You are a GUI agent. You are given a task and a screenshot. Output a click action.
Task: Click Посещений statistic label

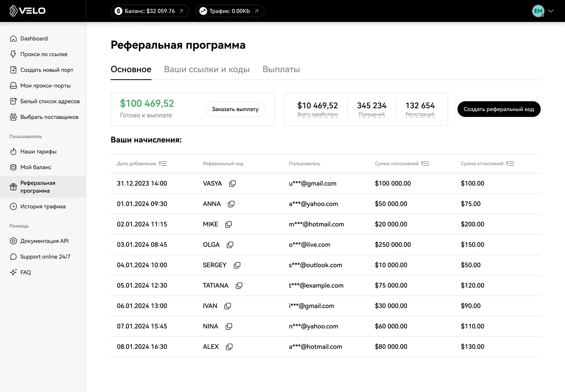pos(372,114)
